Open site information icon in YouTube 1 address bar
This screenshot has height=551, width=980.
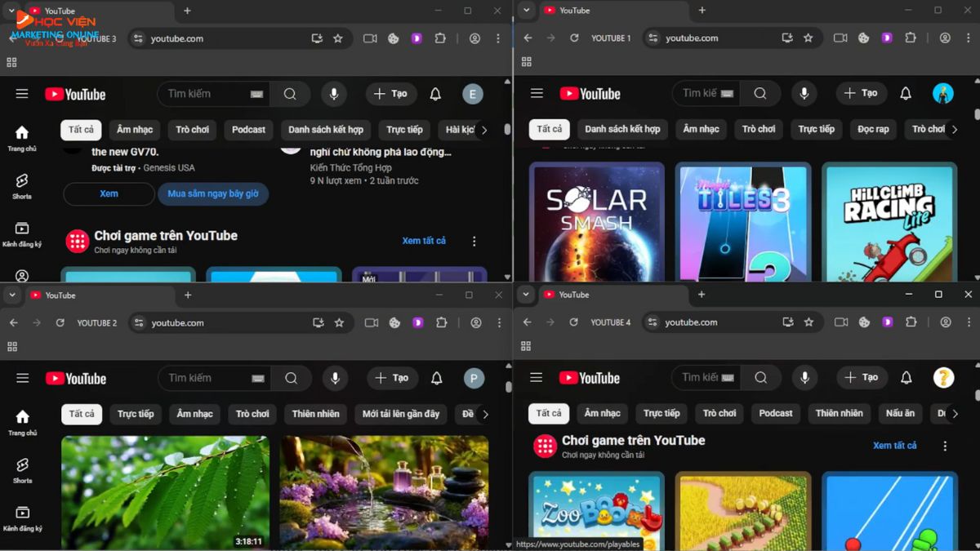653,38
